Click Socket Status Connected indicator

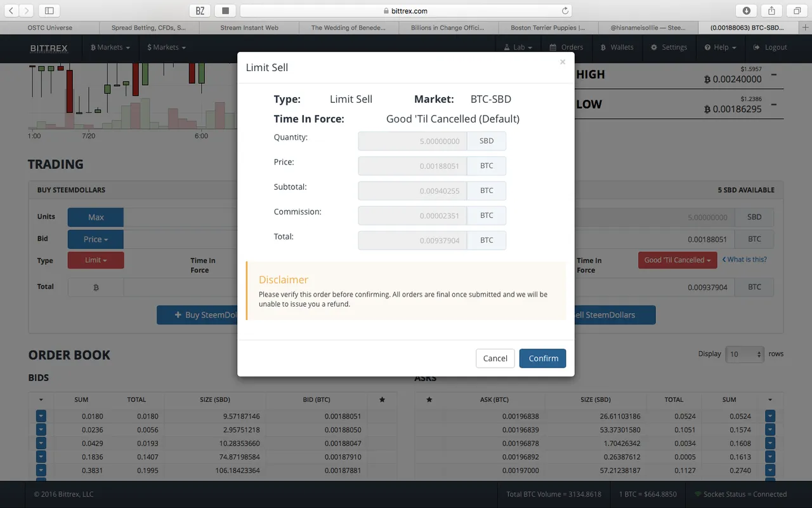pos(740,494)
